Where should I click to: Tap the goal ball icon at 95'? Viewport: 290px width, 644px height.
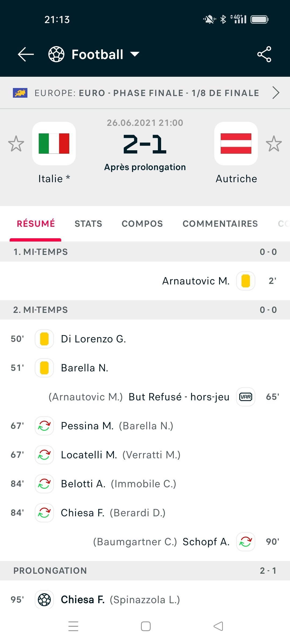click(44, 599)
